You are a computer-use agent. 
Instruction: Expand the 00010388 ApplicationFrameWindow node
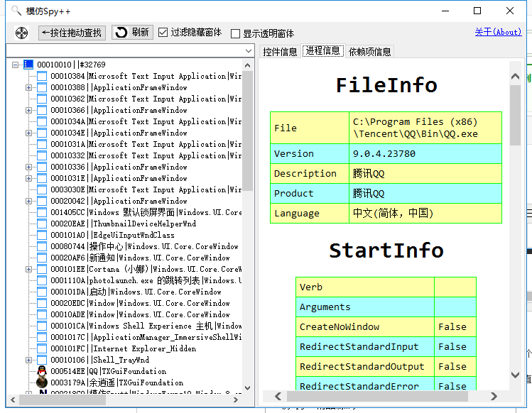tap(29, 87)
